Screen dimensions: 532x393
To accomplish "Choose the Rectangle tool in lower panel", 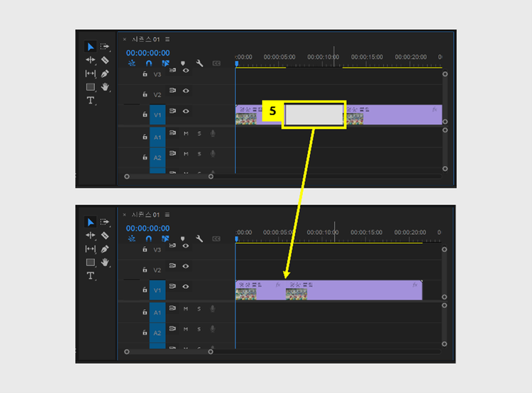I will (90, 262).
